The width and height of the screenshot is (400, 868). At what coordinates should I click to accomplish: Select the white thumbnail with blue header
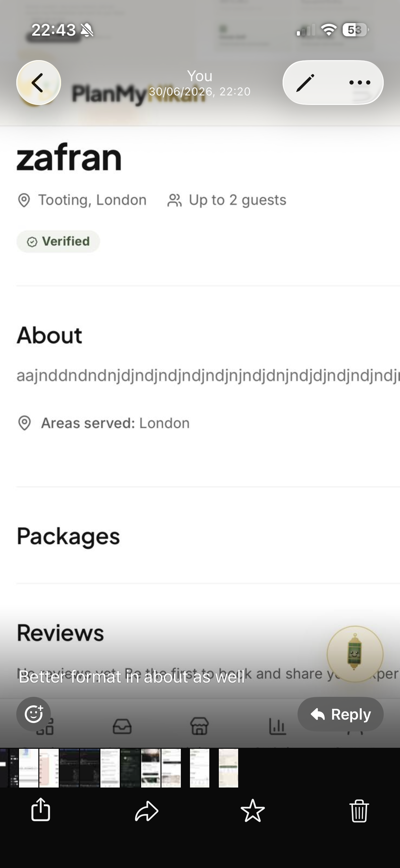tap(28, 768)
